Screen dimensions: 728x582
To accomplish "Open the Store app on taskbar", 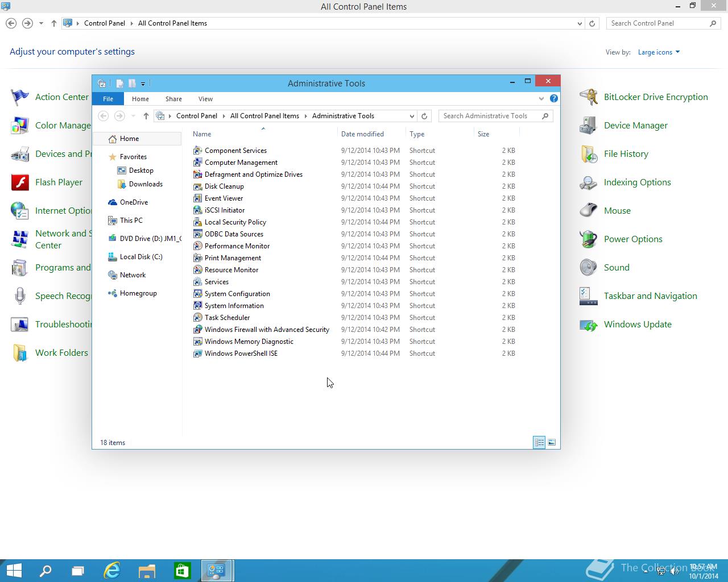I will (x=182, y=571).
